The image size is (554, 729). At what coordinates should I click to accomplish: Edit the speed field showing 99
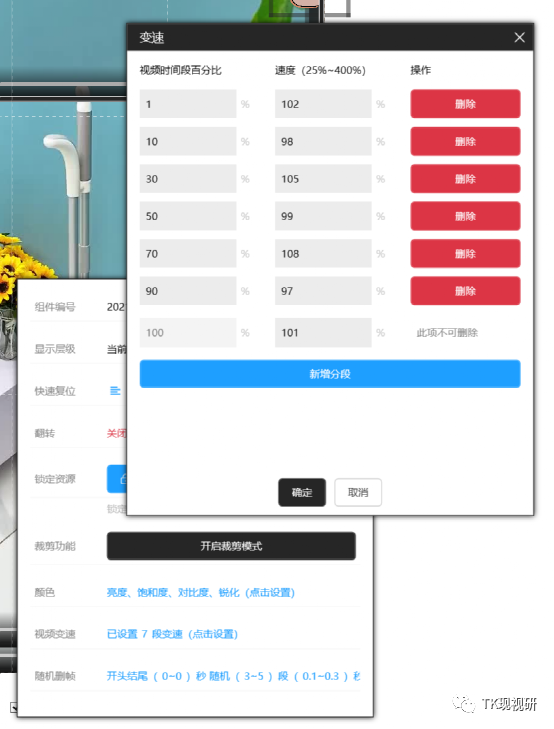[x=323, y=216]
